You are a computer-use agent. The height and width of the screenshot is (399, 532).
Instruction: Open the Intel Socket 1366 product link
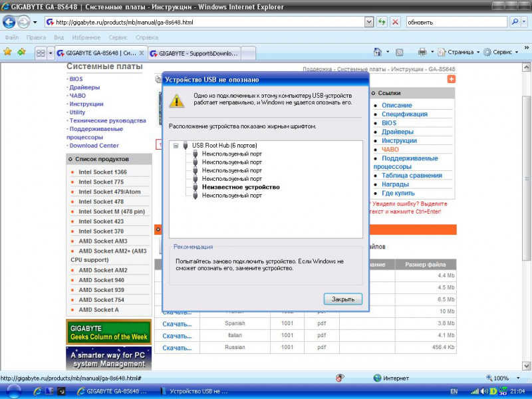pyautogui.click(x=102, y=172)
